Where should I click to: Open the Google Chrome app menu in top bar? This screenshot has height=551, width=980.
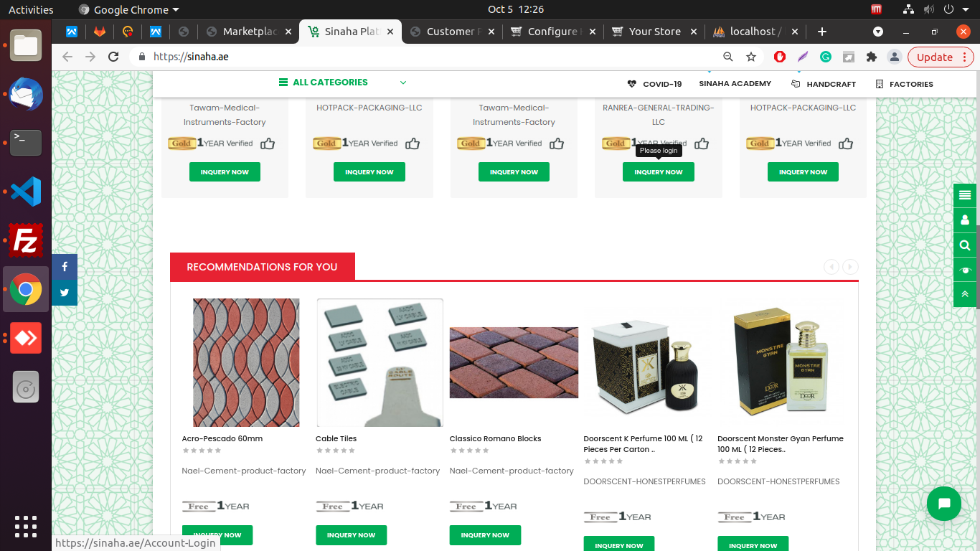(x=129, y=9)
